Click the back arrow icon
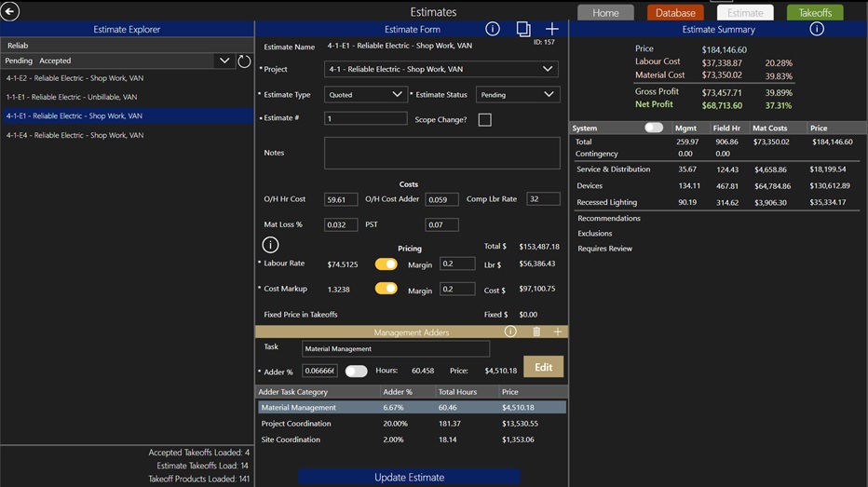Image resolution: width=868 pixels, height=487 pixels. click(10, 12)
